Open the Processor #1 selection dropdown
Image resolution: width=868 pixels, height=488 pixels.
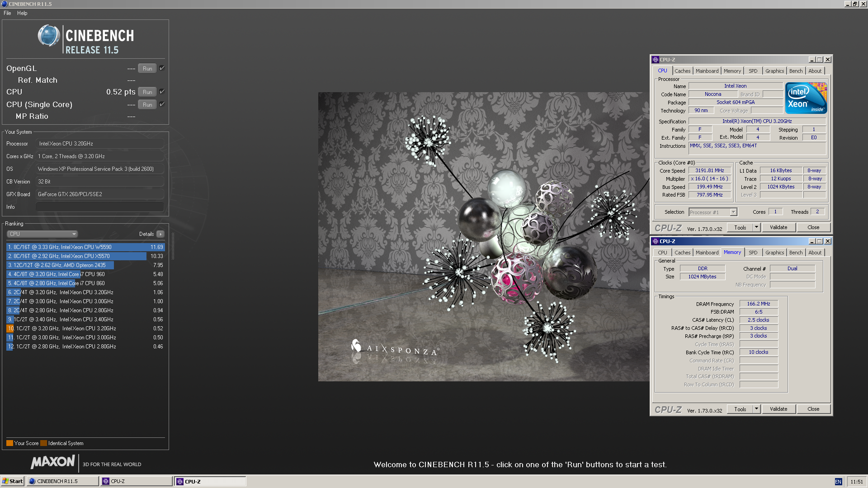point(713,212)
